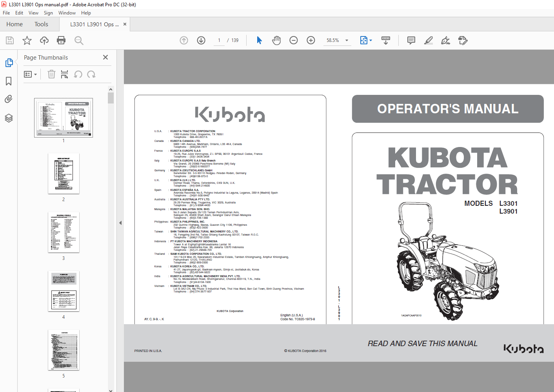Open the Window menu
Image resolution: width=554 pixels, height=392 pixels.
pyautogui.click(x=67, y=13)
